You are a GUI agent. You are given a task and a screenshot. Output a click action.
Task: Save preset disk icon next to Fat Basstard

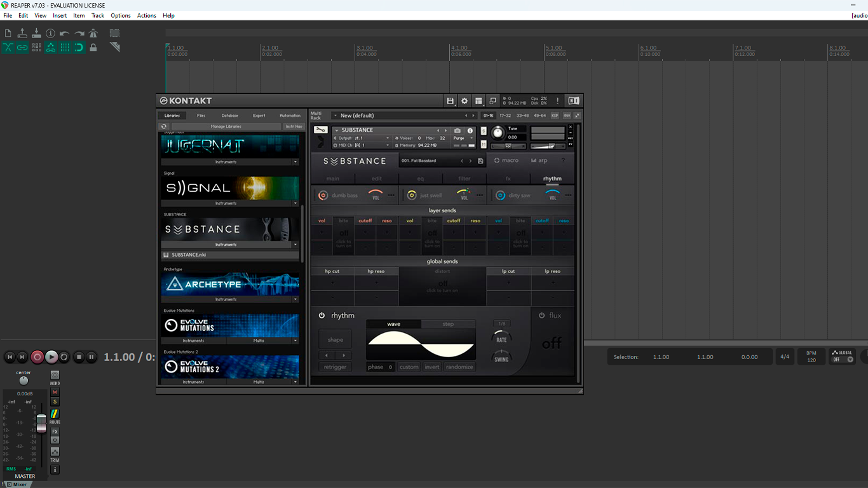coord(480,161)
